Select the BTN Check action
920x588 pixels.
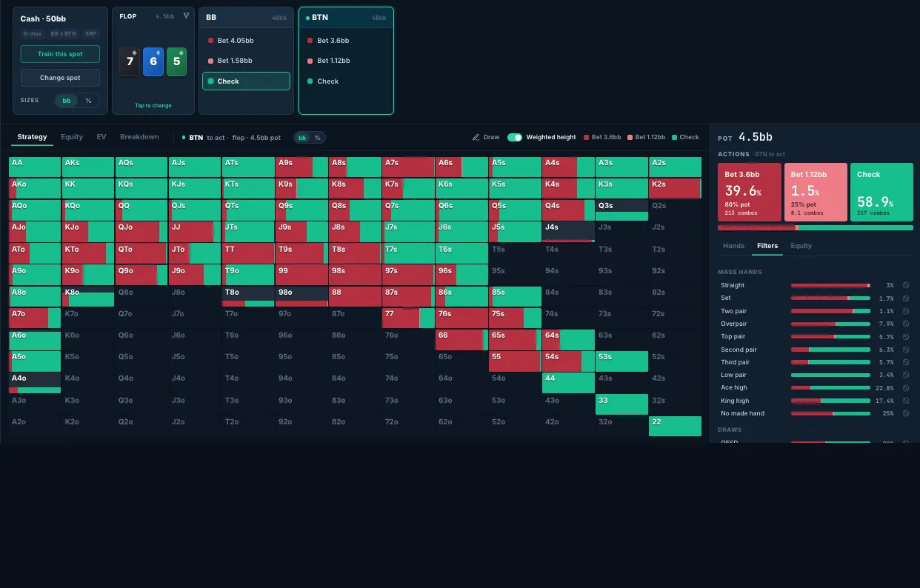[x=346, y=81]
